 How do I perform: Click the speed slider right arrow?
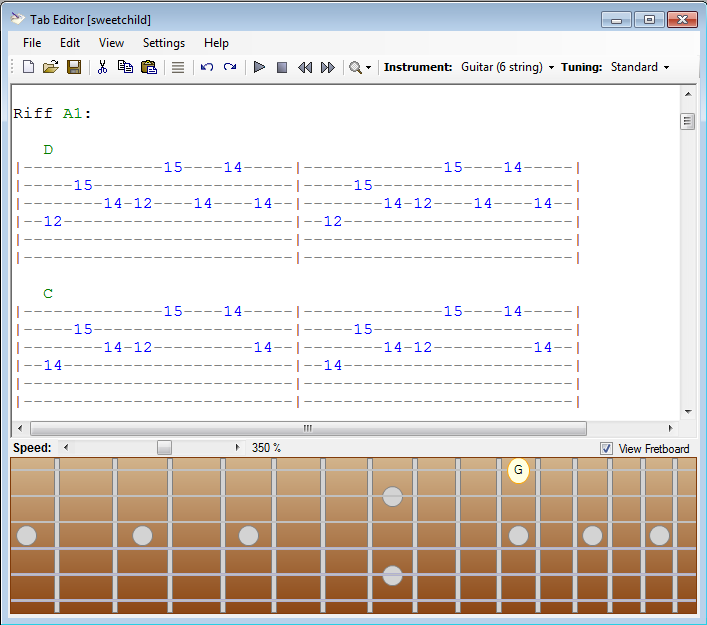tap(237, 448)
